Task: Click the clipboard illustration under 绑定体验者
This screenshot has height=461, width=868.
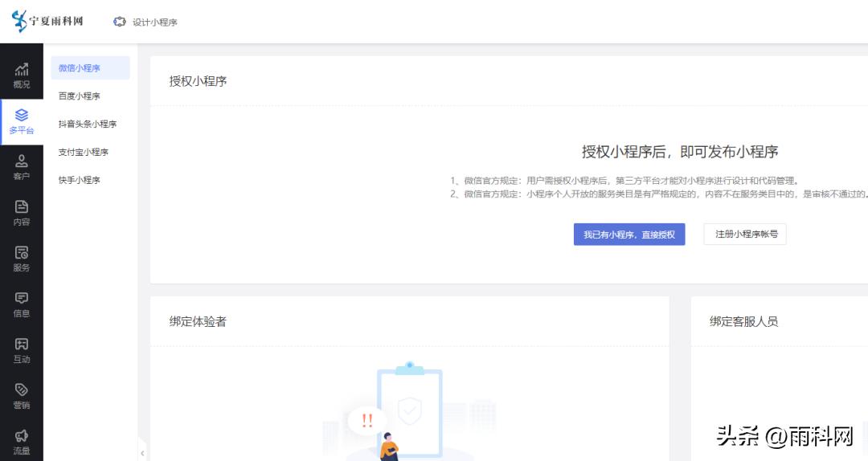Action: tap(410, 410)
